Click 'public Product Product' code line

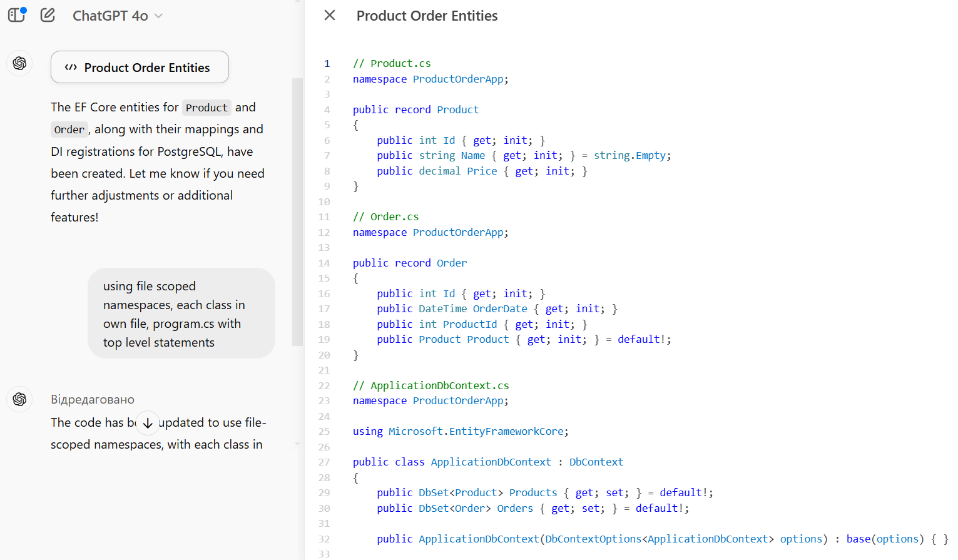tap(524, 339)
